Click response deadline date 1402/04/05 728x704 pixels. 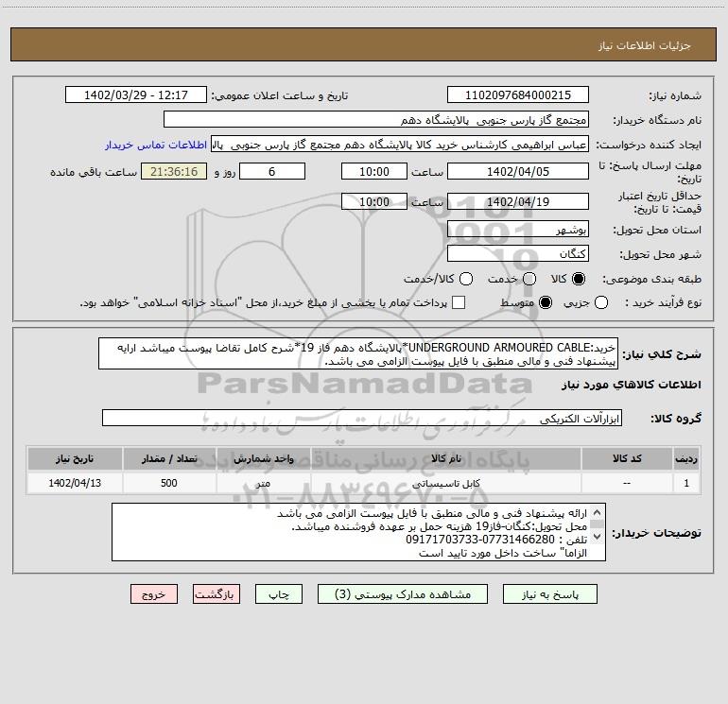(518, 171)
